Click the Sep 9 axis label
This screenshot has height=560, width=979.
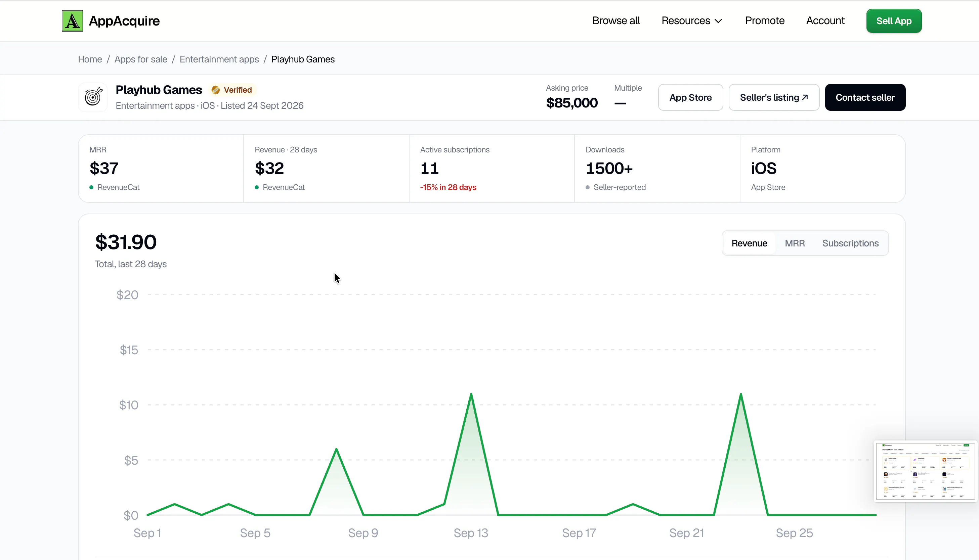pos(363,533)
